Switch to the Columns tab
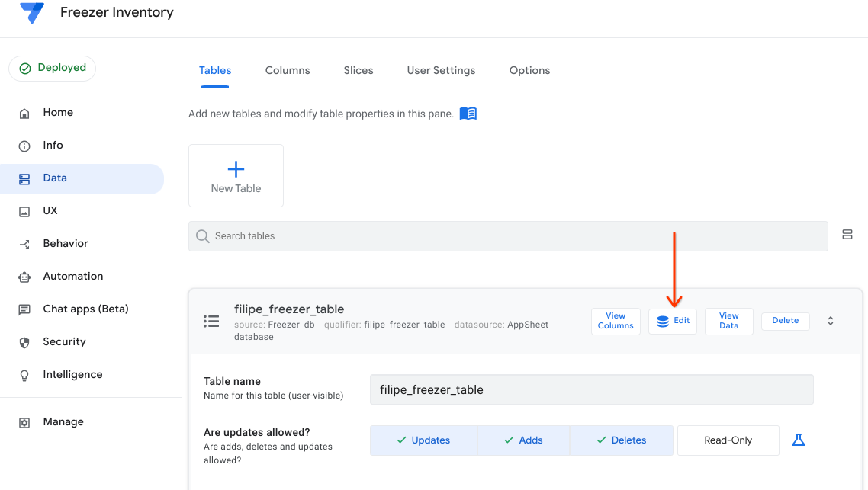Image resolution: width=868 pixels, height=490 pixels. (288, 70)
